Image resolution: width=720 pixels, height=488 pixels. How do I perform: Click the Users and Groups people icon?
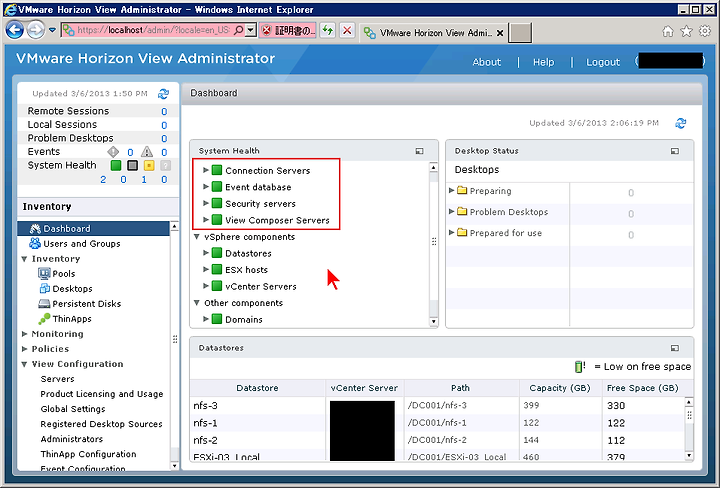coord(35,243)
